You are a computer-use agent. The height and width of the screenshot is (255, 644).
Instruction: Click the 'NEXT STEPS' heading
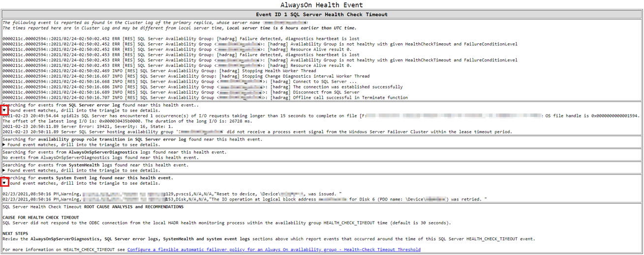[x=15, y=233]
